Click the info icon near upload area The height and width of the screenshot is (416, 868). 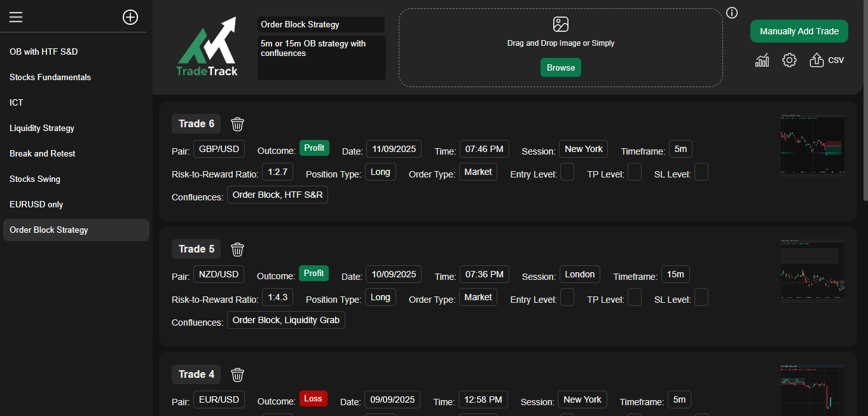(732, 13)
